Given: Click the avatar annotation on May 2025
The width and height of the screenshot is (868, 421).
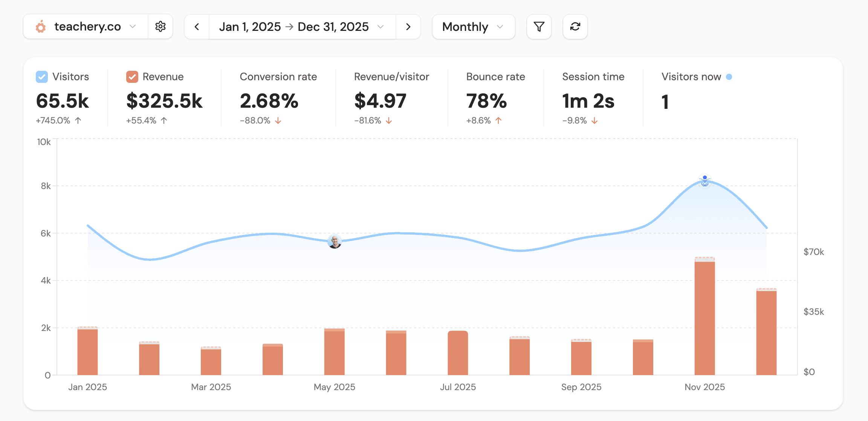Looking at the screenshot, I should point(335,241).
